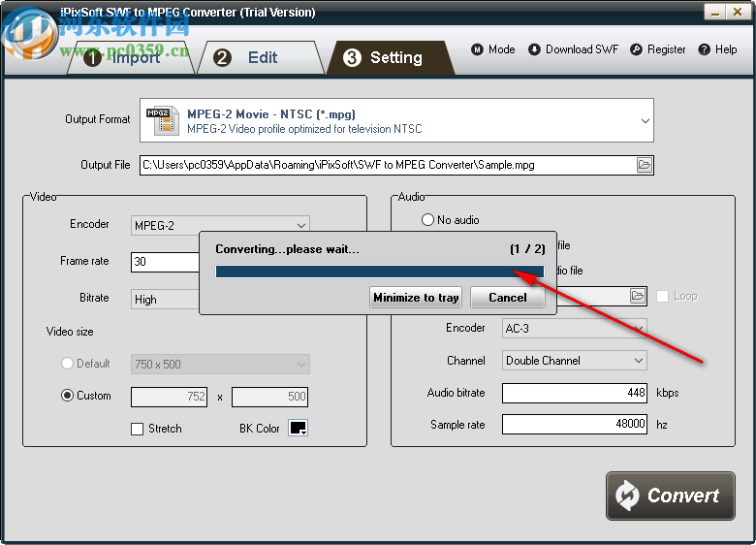Screen dimensions: 756x545
Task: Click the "(1 / 2)" progress counter
Action: (x=527, y=249)
